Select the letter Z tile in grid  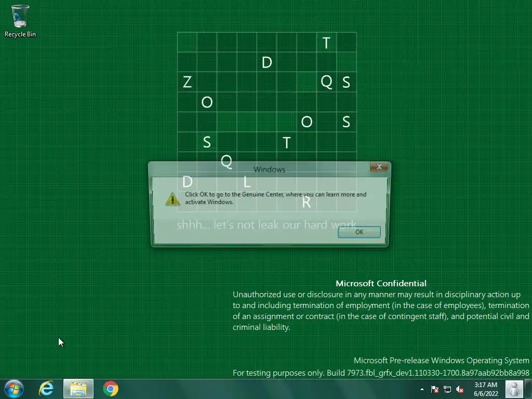(x=187, y=82)
